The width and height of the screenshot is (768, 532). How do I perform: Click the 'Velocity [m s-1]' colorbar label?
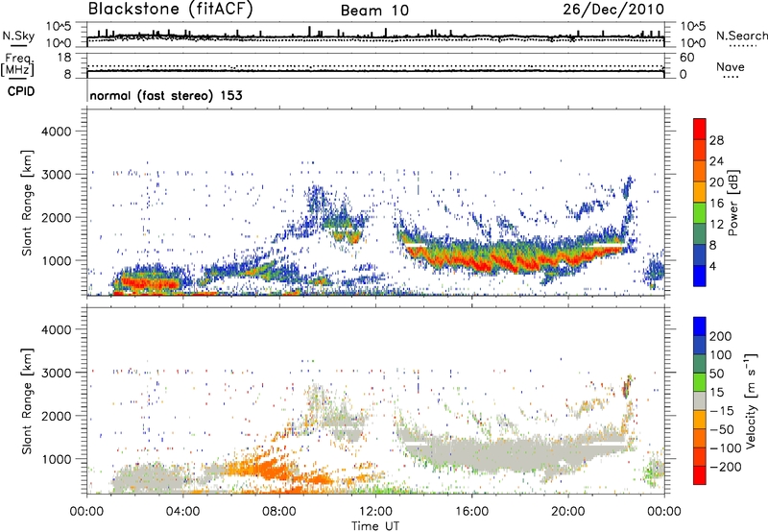(751, 400)
